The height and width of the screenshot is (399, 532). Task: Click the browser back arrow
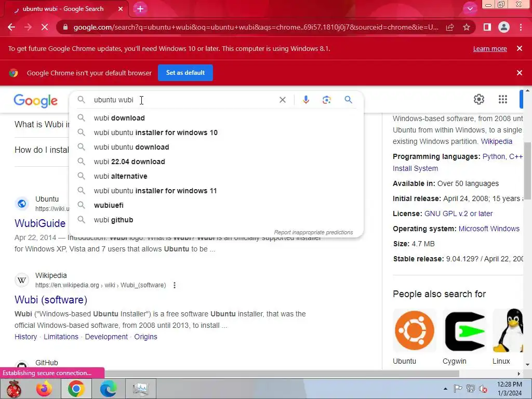[x=11, y=27]
